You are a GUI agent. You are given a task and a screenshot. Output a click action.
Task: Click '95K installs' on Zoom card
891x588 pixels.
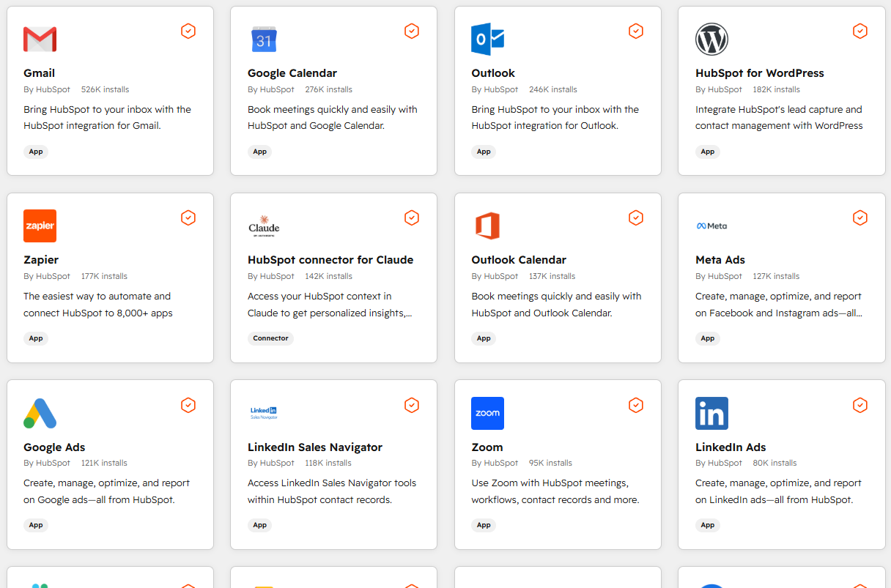pos(551,463)
